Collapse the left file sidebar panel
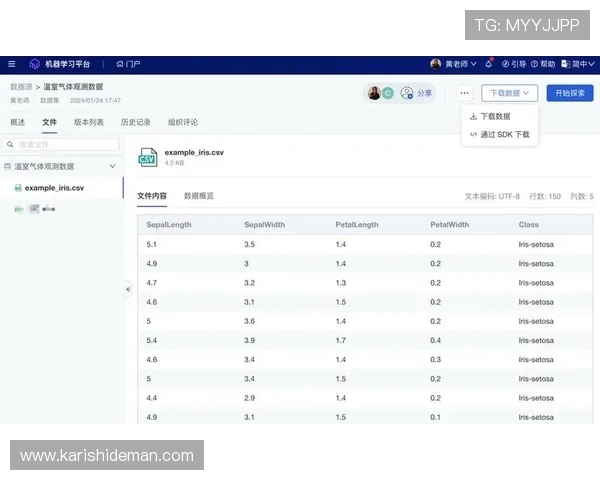 [127, 289]
